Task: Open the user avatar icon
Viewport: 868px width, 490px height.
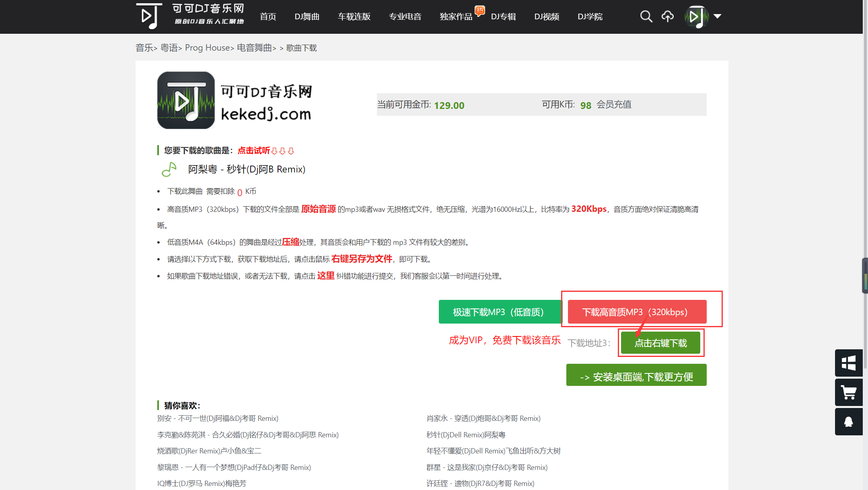Action: [x=696, y=16]
